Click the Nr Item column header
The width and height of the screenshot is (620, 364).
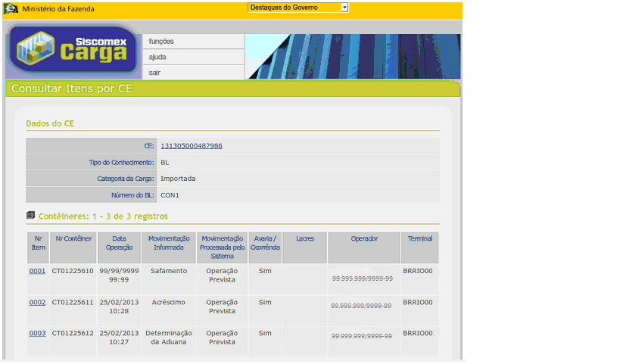click(x=39, y=247)
